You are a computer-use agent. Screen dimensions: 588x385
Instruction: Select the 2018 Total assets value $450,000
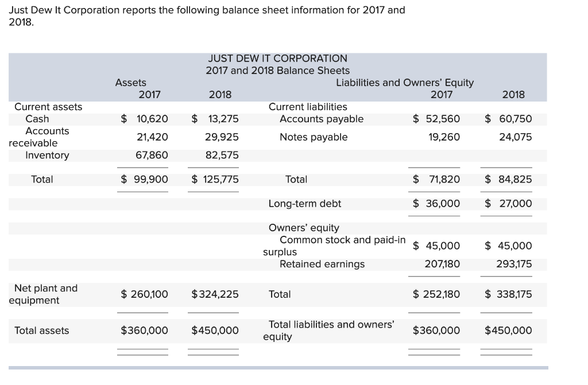tap(215, 330)
